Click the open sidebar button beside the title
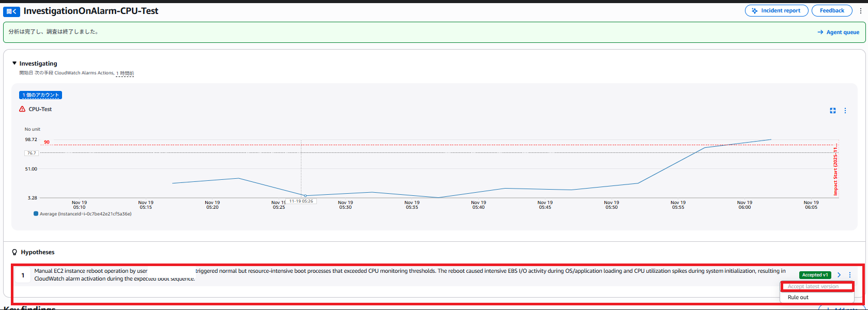This screenshot has width=868, height=310. click(x=11, y=11)
